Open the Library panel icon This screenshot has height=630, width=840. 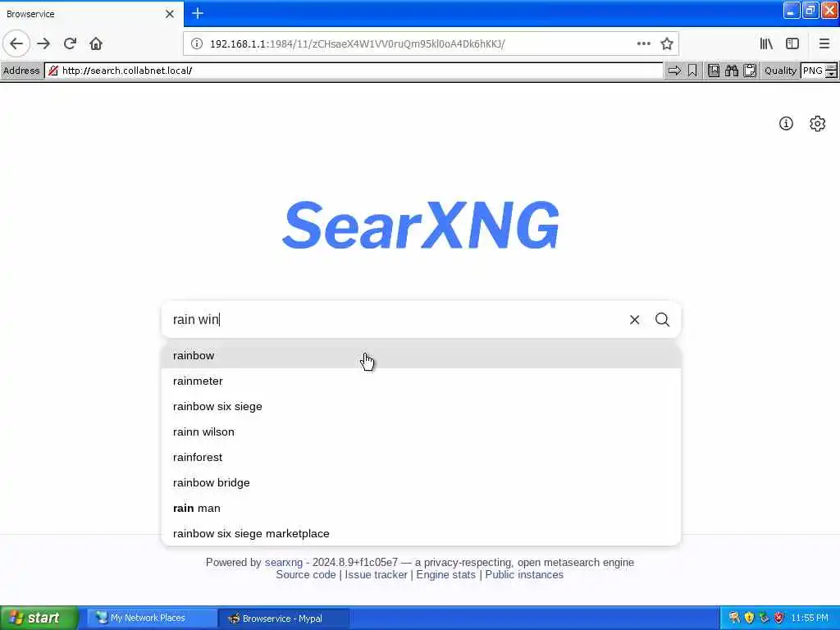[x=766, y=43]
